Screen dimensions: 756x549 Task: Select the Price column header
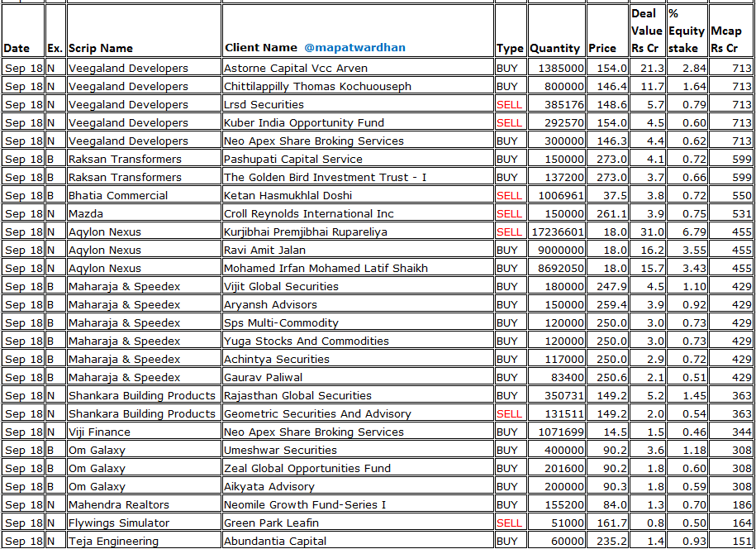point(602,48)
